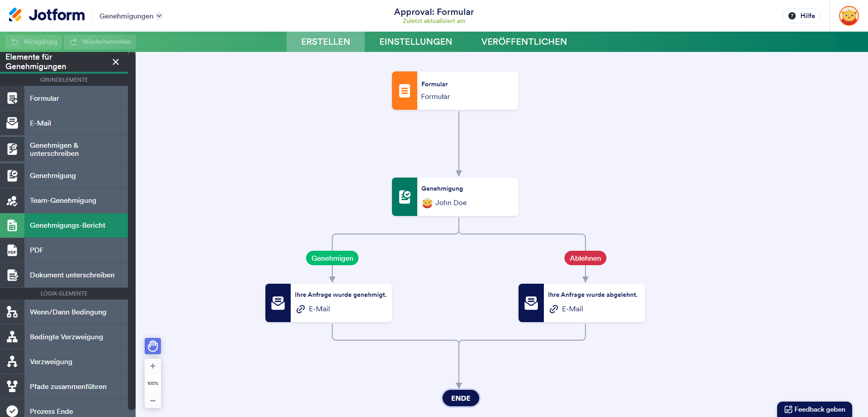Select the ENDE node
Screen dimensions: 868x417
point(461,398)
